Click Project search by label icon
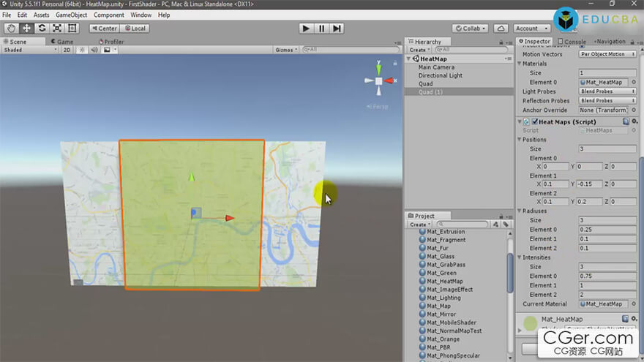 click(506, 225)
